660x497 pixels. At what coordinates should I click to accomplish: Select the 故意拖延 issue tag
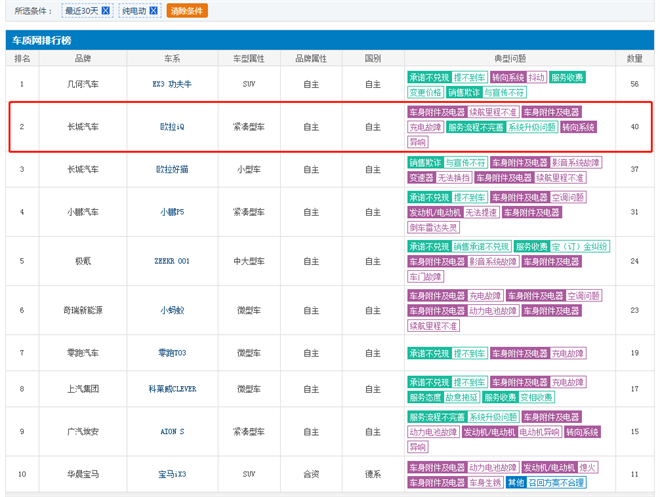pos(462,397)
